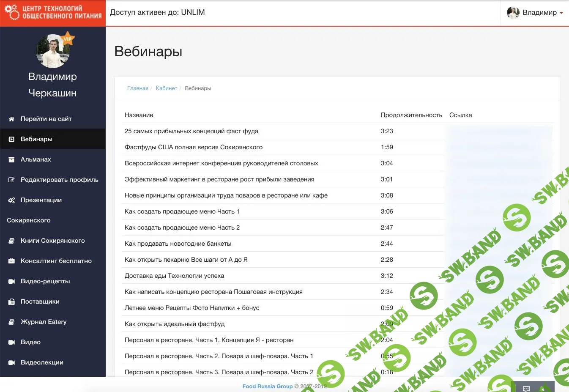The width and height of the screenshot is (569, 392).
Task: Select the webinar Как открыть идеальный фастфуд
Action: [175, 324]
